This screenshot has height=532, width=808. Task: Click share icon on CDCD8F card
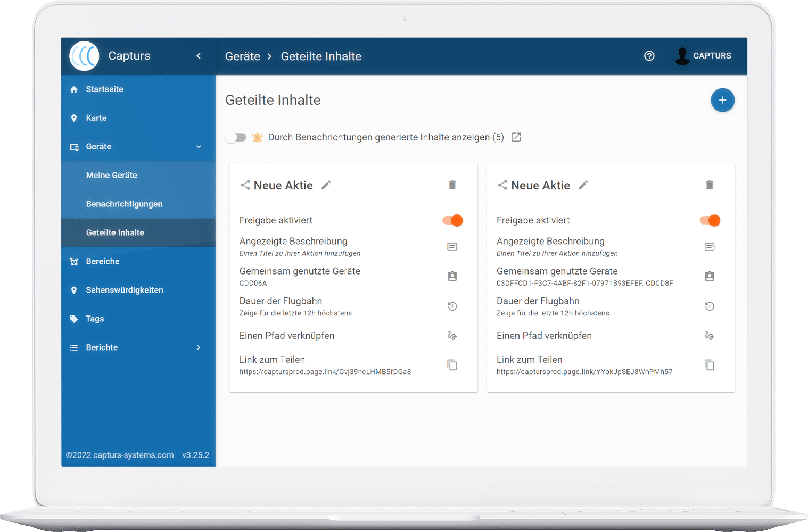502,185
